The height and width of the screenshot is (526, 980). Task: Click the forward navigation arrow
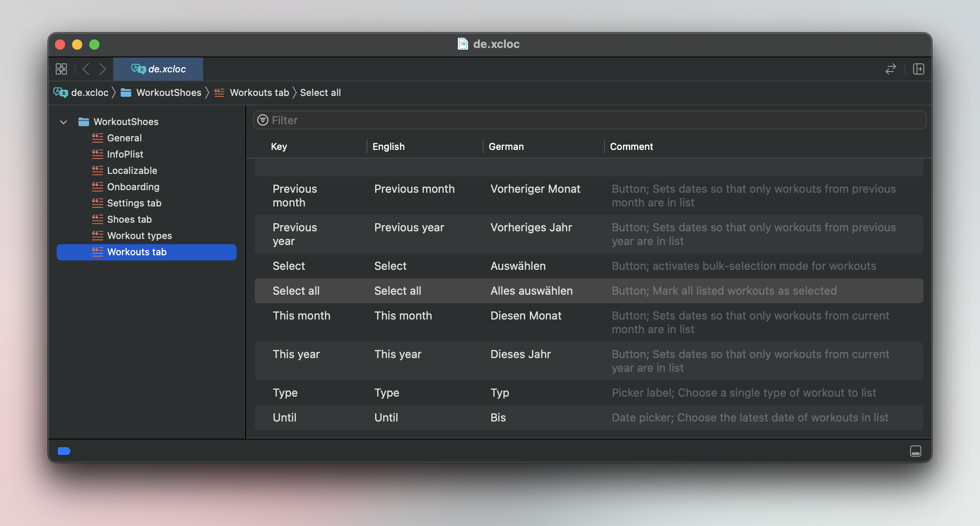[x=102, y=69]
